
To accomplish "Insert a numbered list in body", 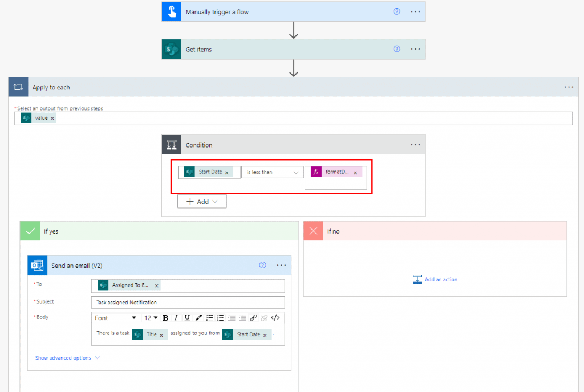I will (221, 318).
